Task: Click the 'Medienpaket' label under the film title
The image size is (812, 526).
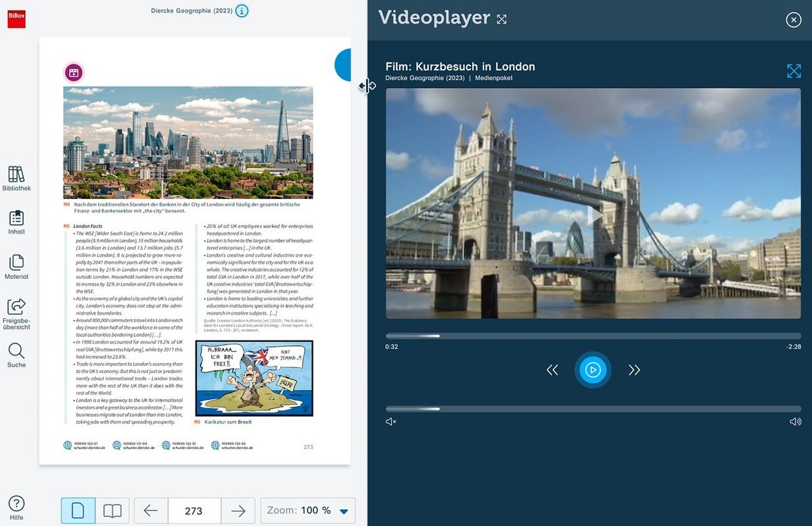Action: (494, 78)
